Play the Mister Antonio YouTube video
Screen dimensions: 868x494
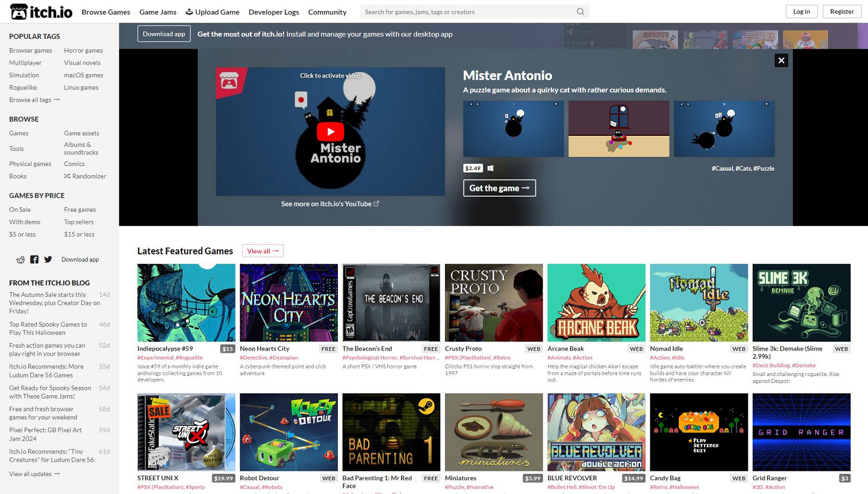point(330,131)
